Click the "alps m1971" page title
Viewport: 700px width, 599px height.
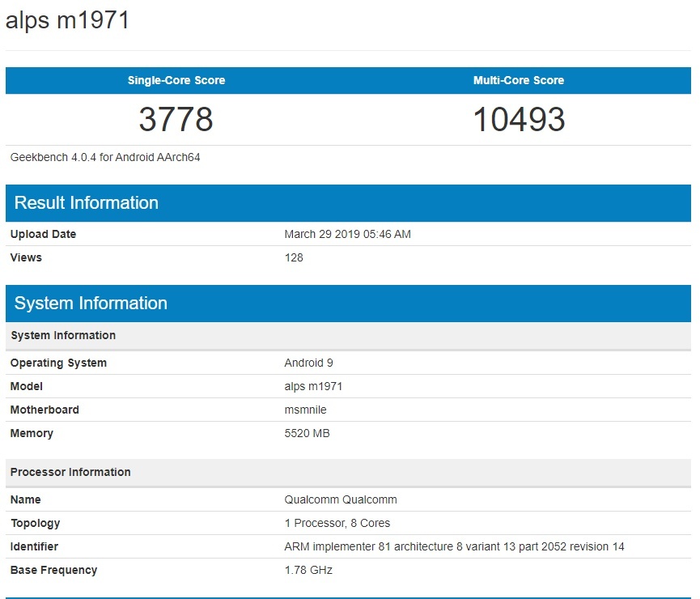(69, 19)
